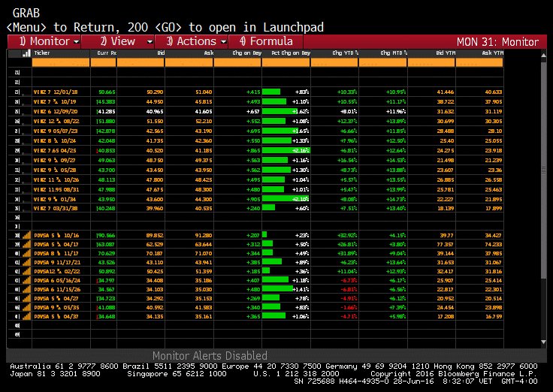The image size is (553, 392).
Task: Click the MON 31: Monitor title
Action: [x=497, y=42]
